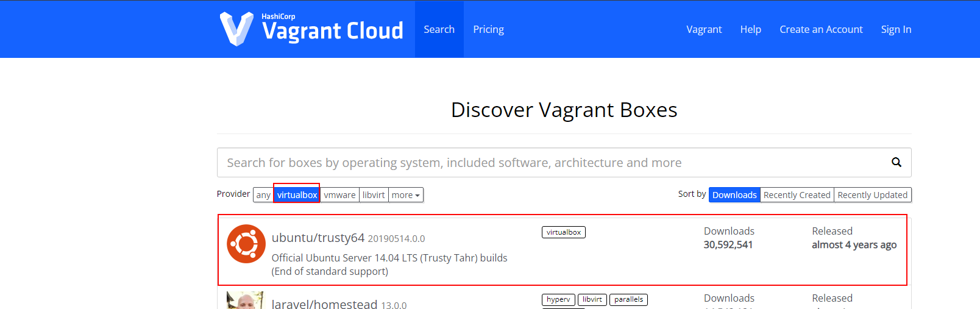
Task: Click the ubuntu/trusty64 description text
Action: (x=389, y=265)
